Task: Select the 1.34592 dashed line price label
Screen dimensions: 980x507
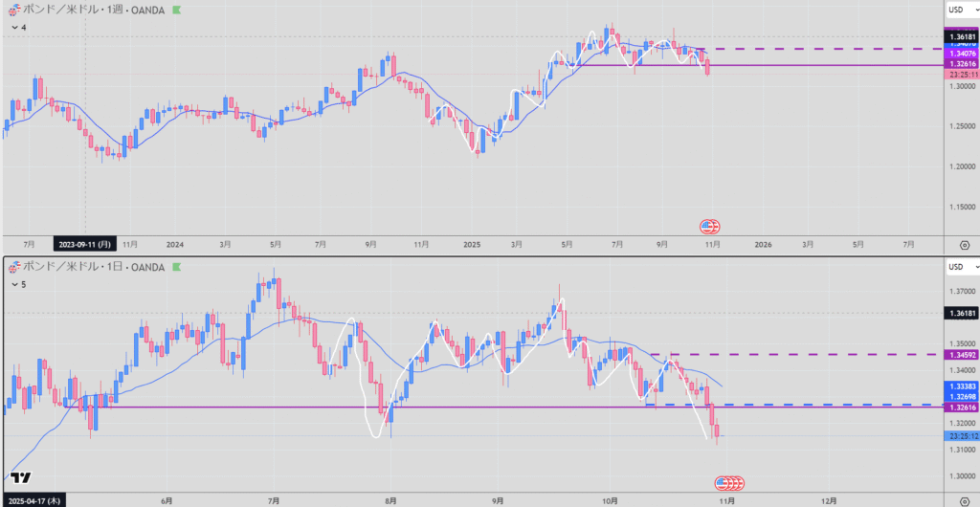Action: [961, 355]
